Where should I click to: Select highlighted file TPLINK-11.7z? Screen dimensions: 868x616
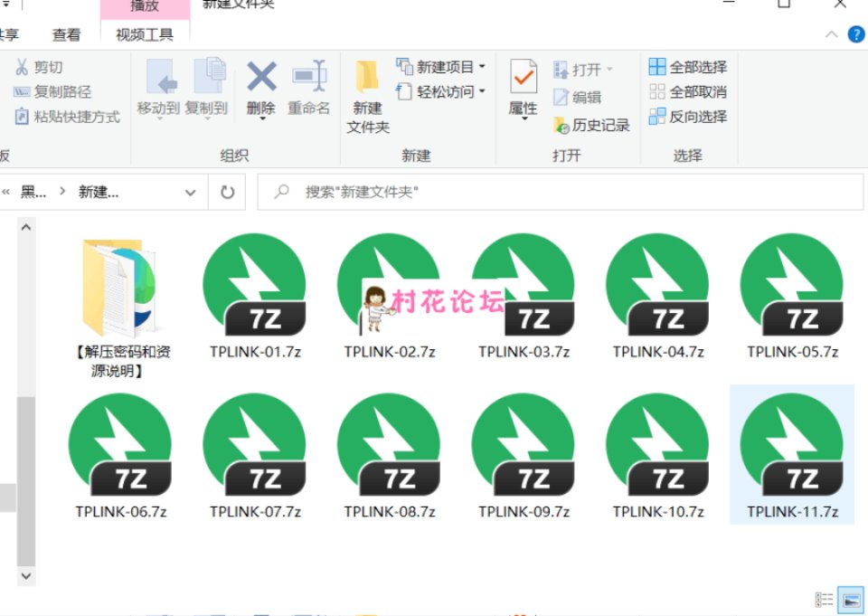pyautogui.click(x=792, y=455)
